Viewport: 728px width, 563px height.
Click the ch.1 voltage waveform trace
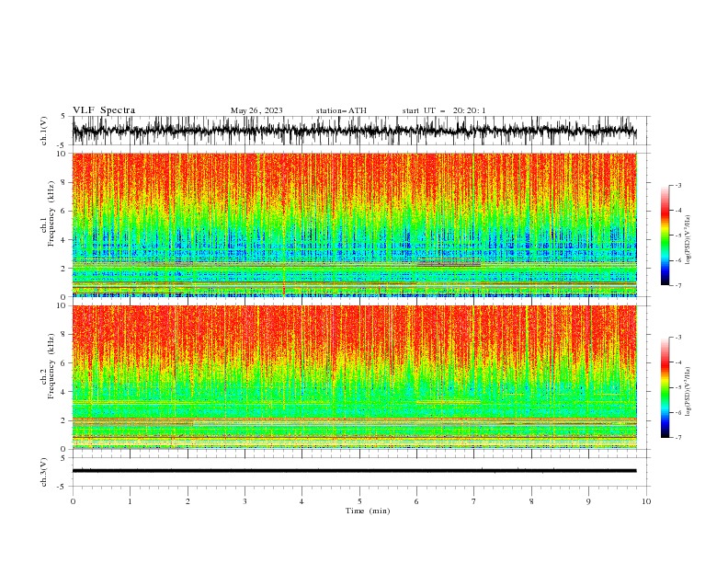point(354,131)
